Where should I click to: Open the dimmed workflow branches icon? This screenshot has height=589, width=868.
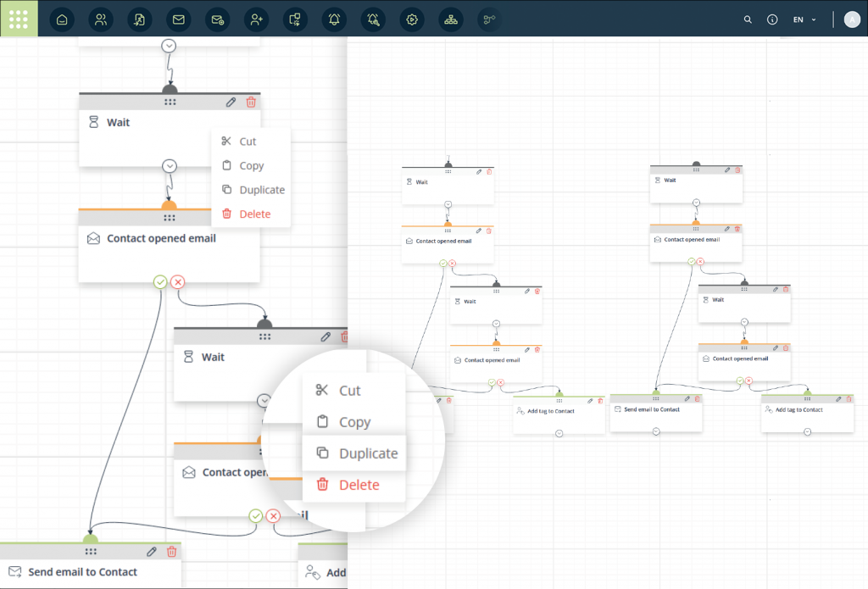click(x=489, y=19)
